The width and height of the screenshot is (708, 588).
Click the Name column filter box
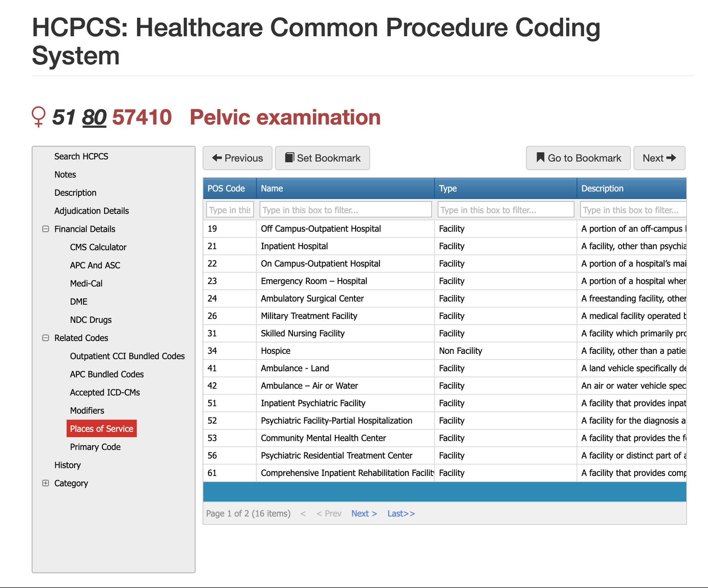346,209
